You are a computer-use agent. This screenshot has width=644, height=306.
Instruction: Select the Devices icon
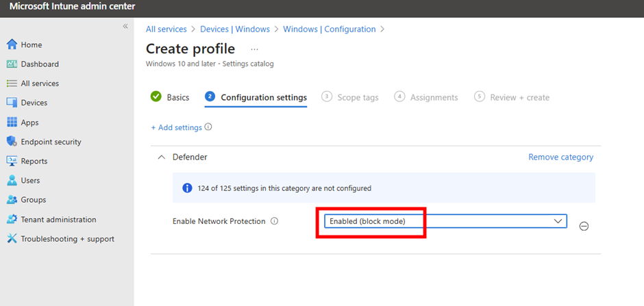[12, 103]
